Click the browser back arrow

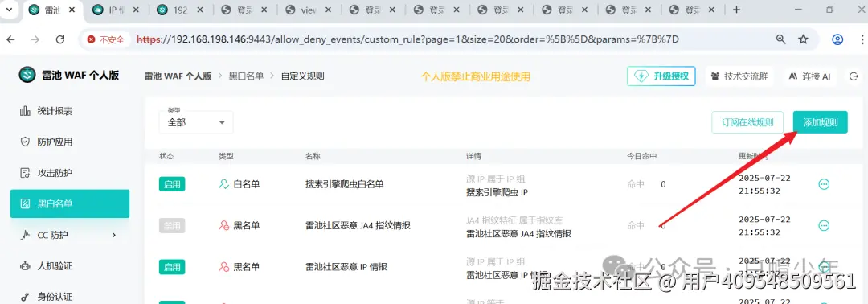click(x=10, y=39)
